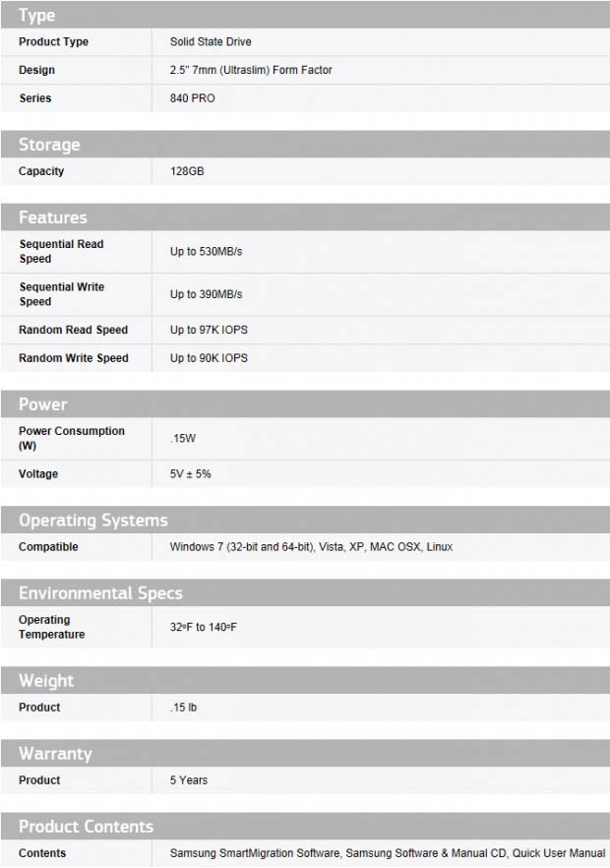Image resolution: width=610 pixels, height=868 pixels.
Task: Click the Operating Temperature label
Action: tap(51, 627)
